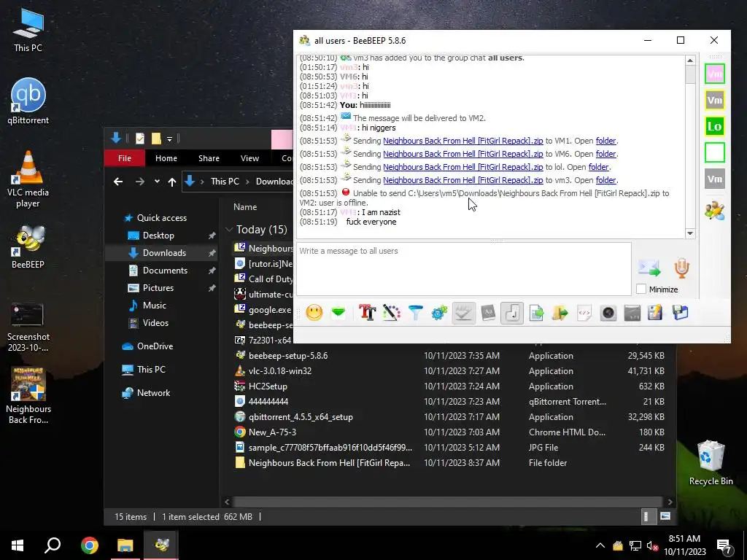This screenshot has width=747, height=560.
Task: Select the yellow-bordered Vm user avatar
Action: [x=715, y=100]
